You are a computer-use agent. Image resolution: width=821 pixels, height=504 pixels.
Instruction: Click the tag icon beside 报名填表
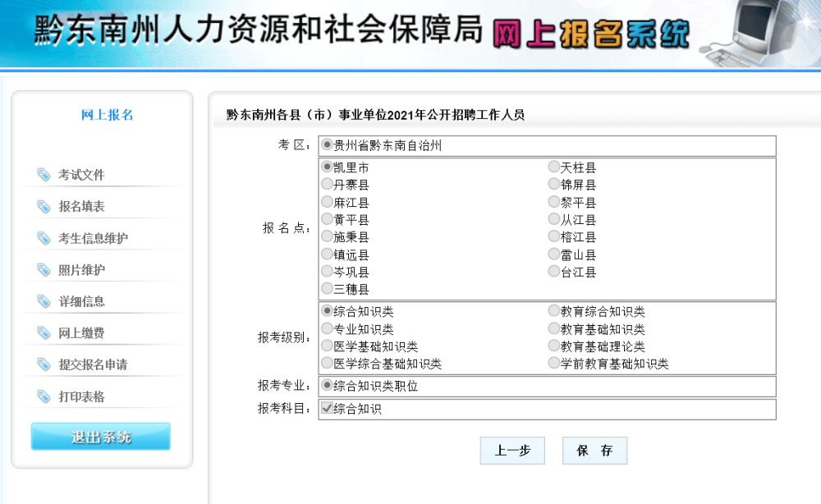(x=44, y=206)
